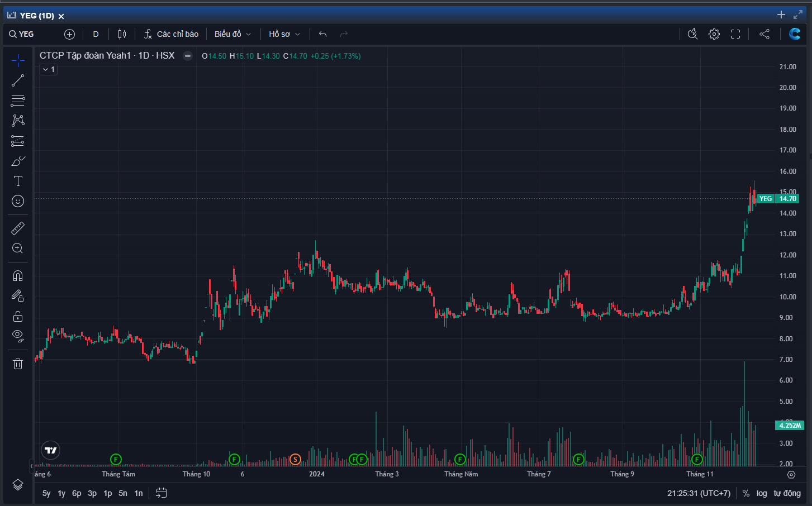Screen dimensions: 812x506
Task: Set chart range to 3p
Action: click(92, 493)
